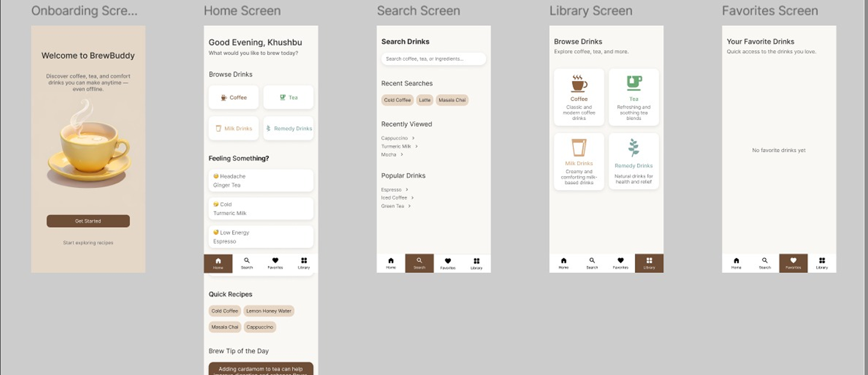The image size is (868, 375).
Task: Select Low Energy Espresso suggestion card
Action: coord(261,237)
